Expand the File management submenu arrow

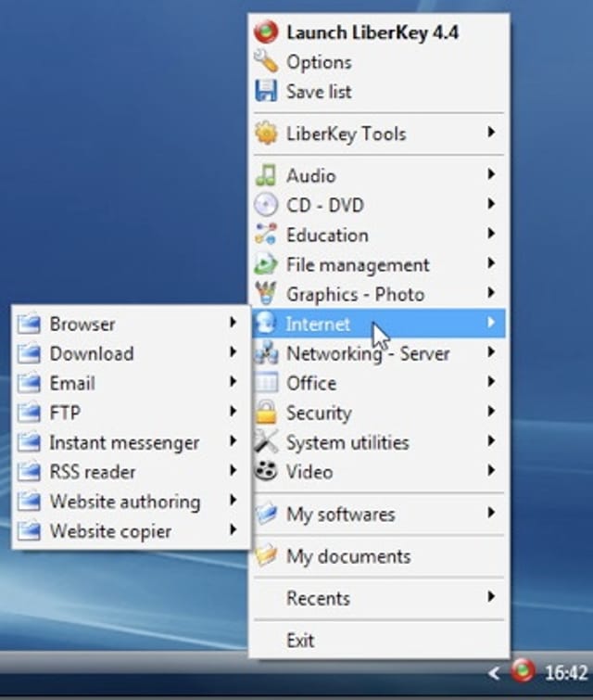[x=491, y=263]
